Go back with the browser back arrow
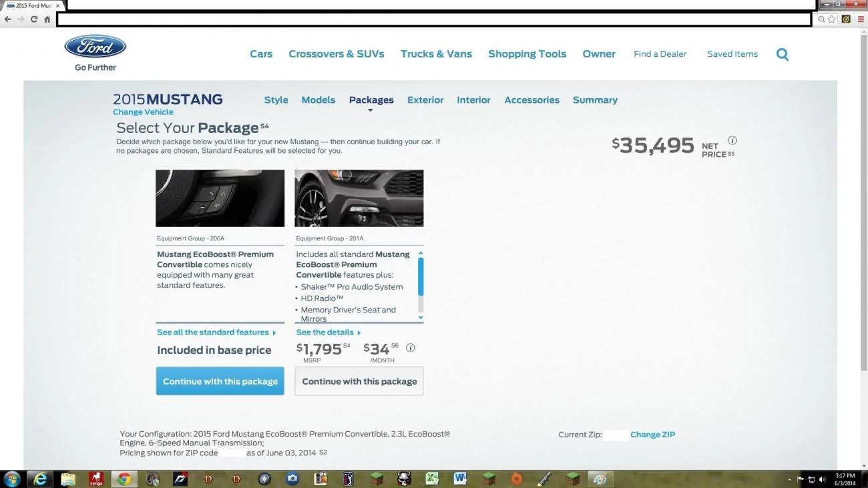The width and height of the screenshot is (868, 488). (8, 19)
